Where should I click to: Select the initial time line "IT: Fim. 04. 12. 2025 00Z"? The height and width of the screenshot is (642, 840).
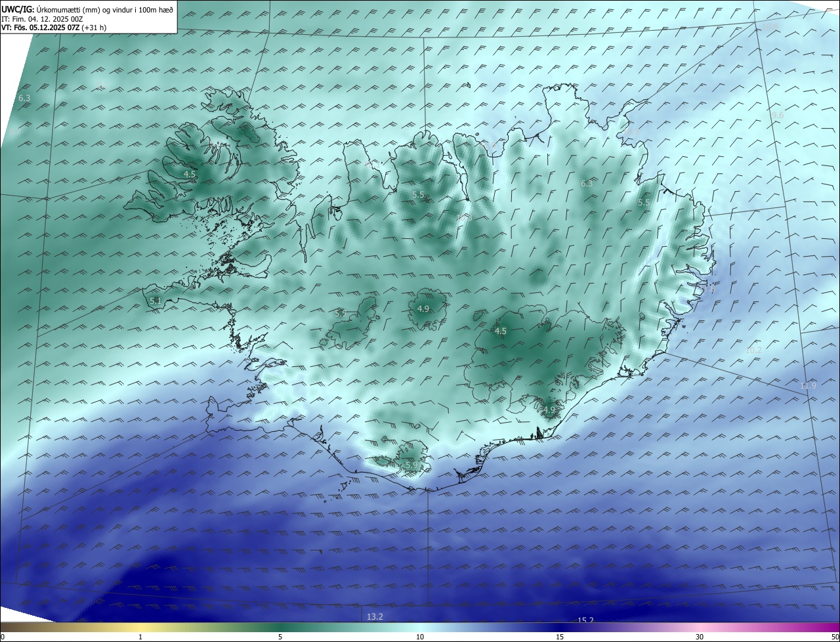point(42,18)
